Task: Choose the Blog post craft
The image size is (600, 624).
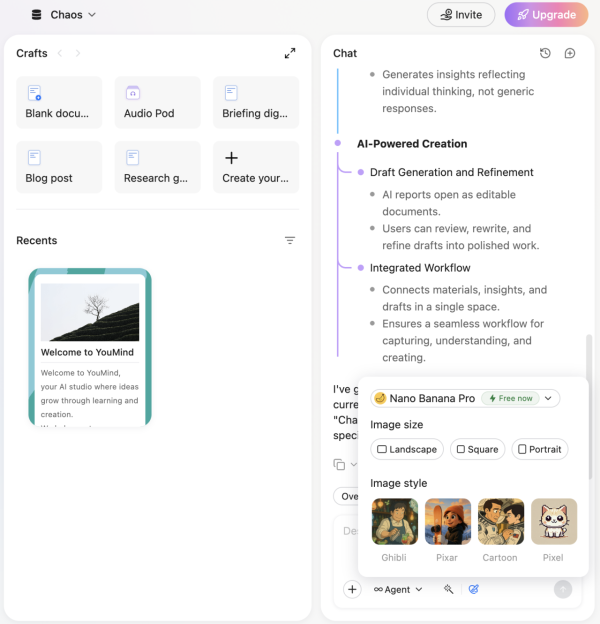Action: tap(59, 167)
